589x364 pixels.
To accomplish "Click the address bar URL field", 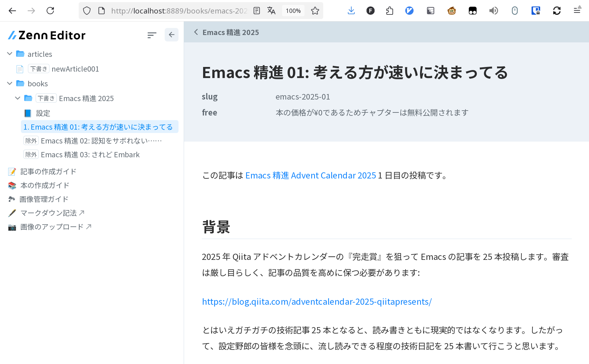I will 179,11.
